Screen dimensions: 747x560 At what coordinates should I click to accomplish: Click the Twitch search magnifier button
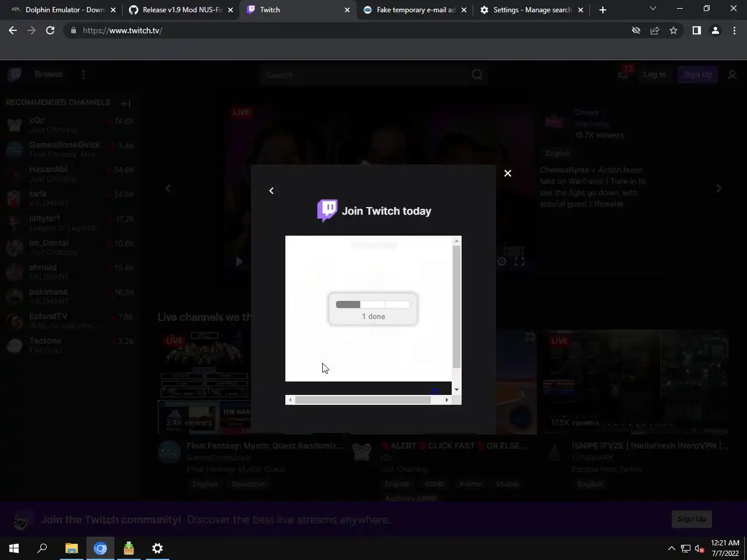[477, 75]
